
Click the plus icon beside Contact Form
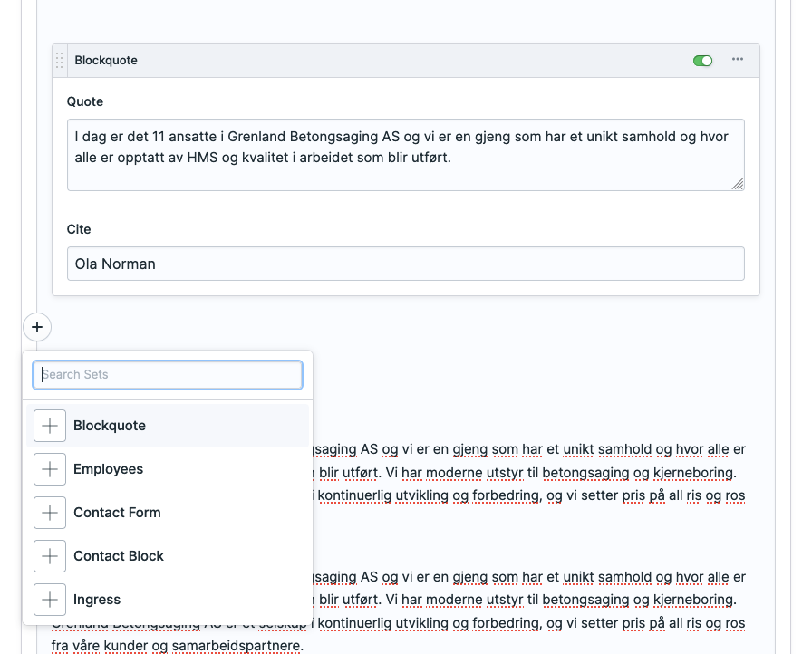50,513
